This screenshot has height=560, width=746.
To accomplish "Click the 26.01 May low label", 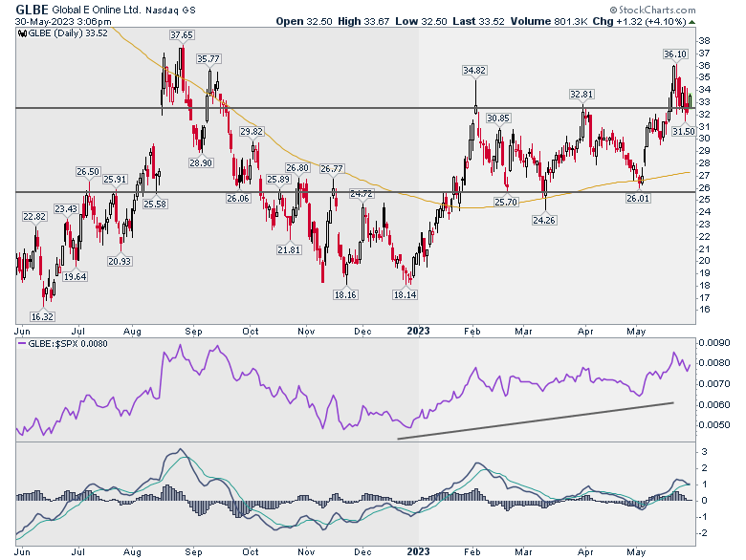I will click(638, 198).
